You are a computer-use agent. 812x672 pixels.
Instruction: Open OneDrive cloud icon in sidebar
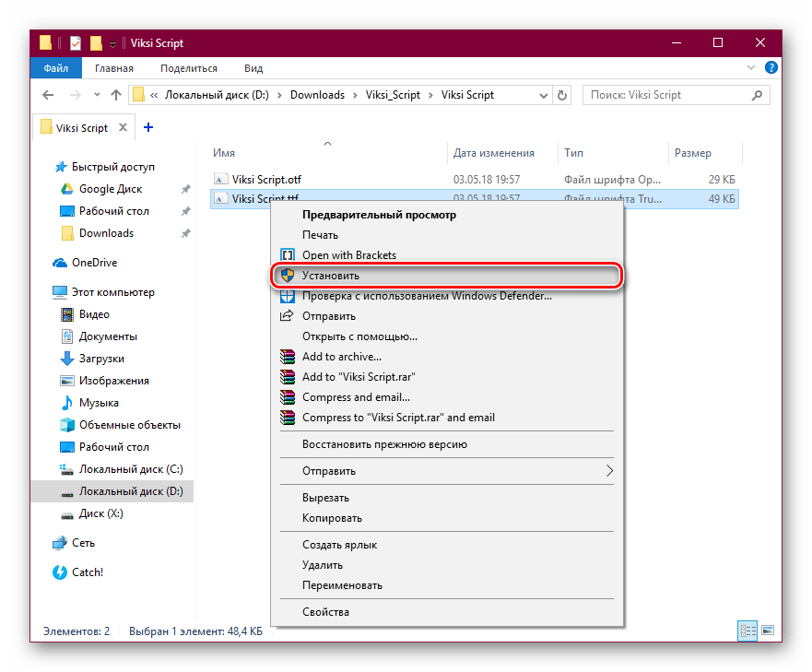(61, 263)
